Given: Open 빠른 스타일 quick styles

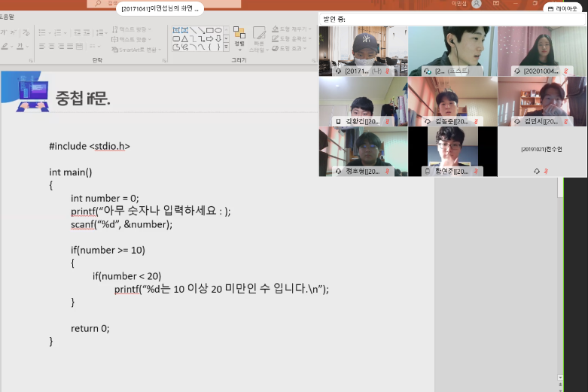Looking at the screenshot, I should pos(259,38).
